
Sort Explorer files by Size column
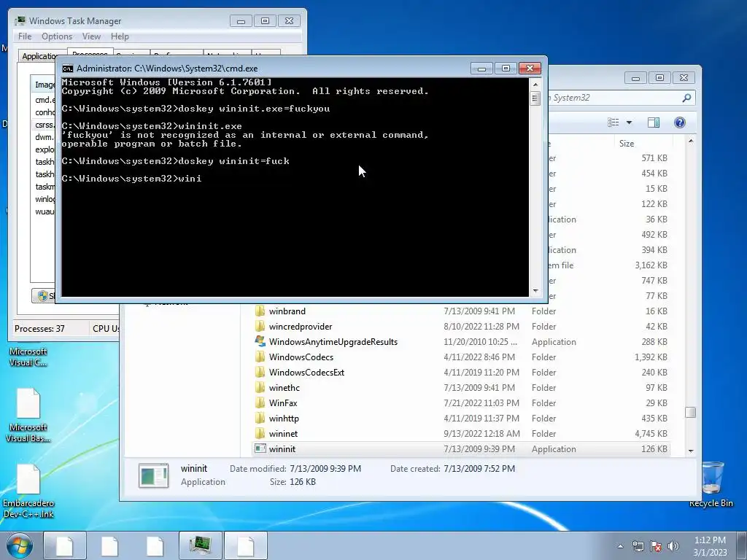click(x=627, y=144)
